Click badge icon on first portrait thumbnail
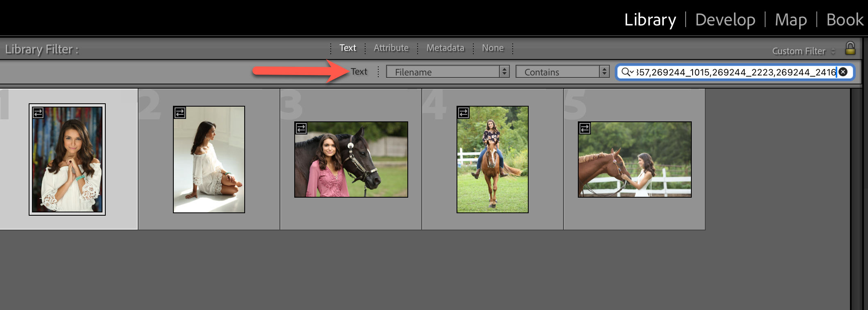This screenshot has height=310, width=868. (38, 113)
